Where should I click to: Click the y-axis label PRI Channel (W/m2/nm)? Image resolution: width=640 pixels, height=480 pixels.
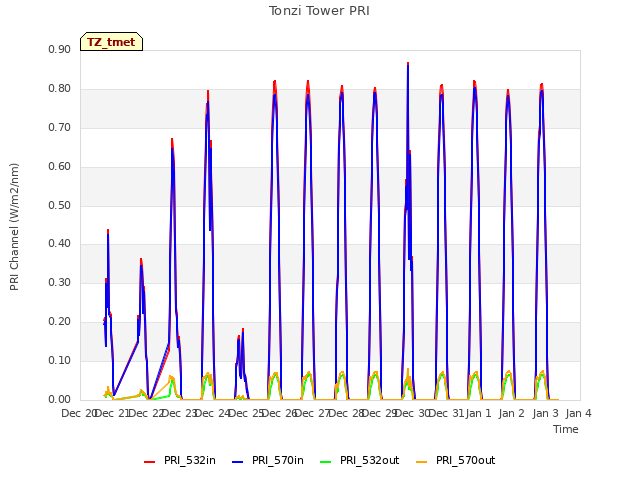14,227
